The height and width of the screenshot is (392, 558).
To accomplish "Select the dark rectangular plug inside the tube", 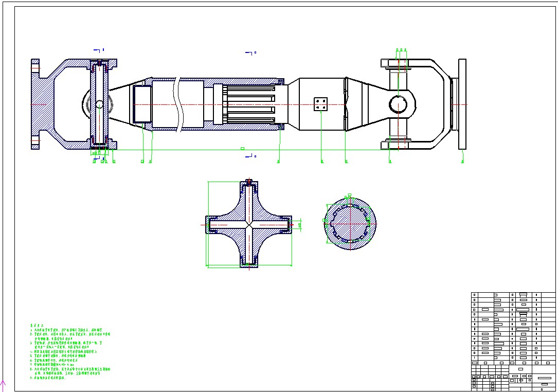I will (142, 104).
